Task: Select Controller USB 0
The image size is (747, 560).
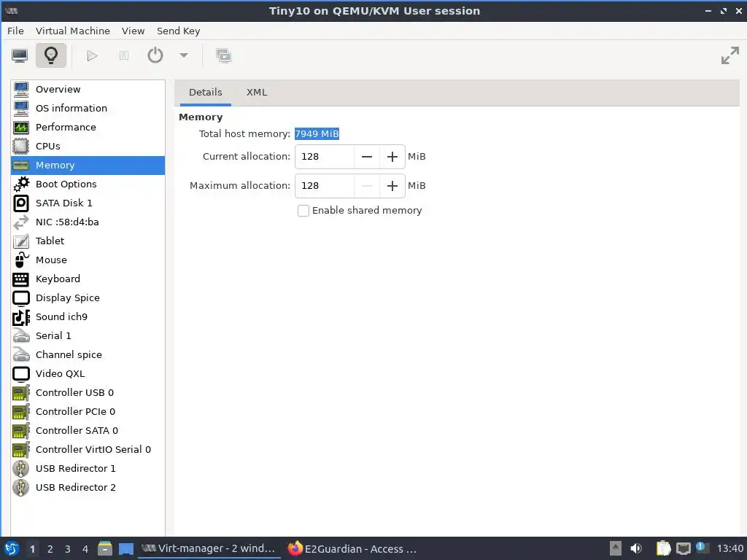Action: pos(88,393)
